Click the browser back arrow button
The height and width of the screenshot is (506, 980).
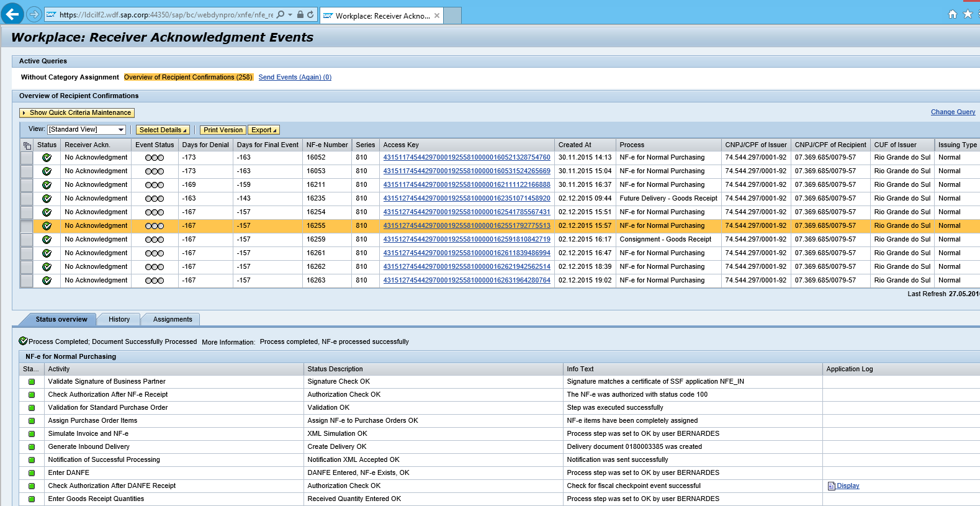(x=12, y=14)
